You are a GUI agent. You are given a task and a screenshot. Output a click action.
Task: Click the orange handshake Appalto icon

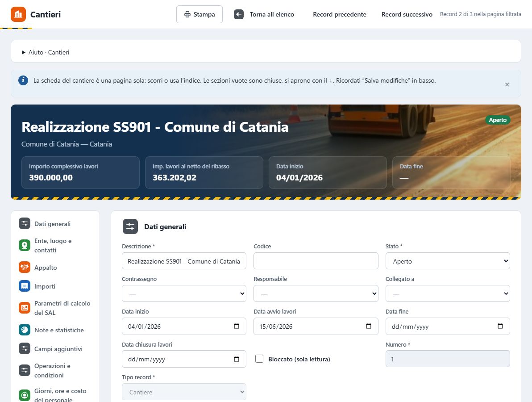coord(25,267)
